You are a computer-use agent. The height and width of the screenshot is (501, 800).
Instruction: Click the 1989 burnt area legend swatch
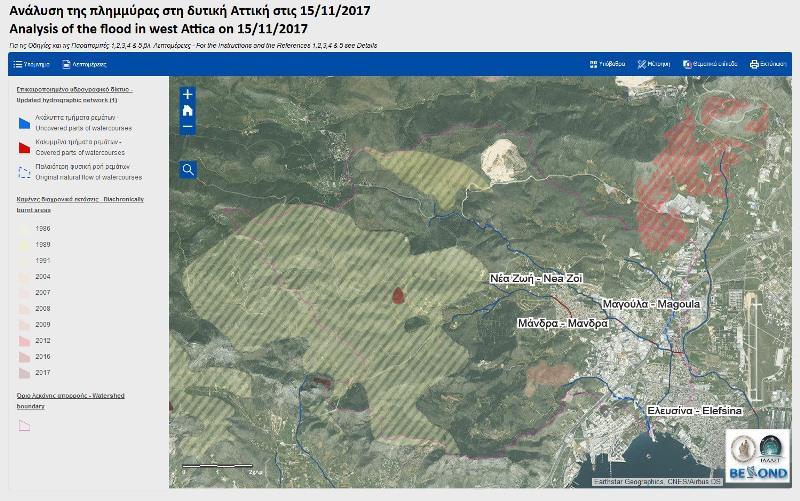(x=24, y=244)
